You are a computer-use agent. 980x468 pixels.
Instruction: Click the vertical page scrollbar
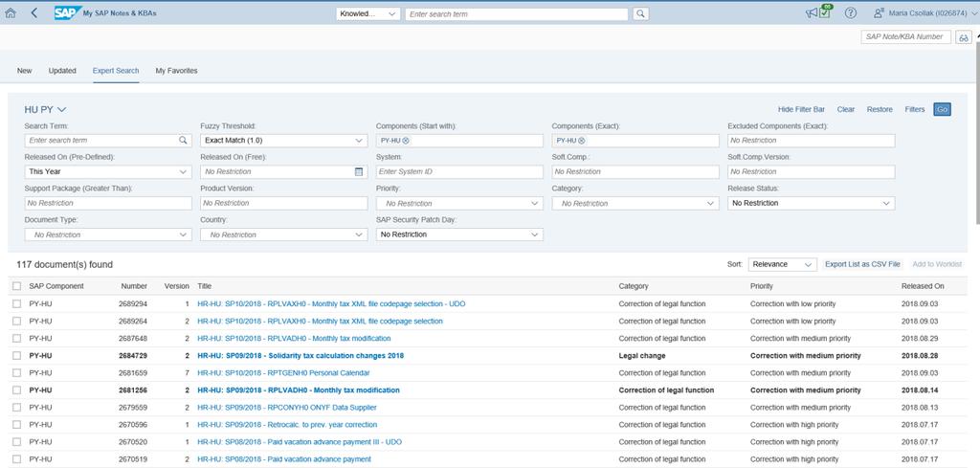click(x=977, y=131)
